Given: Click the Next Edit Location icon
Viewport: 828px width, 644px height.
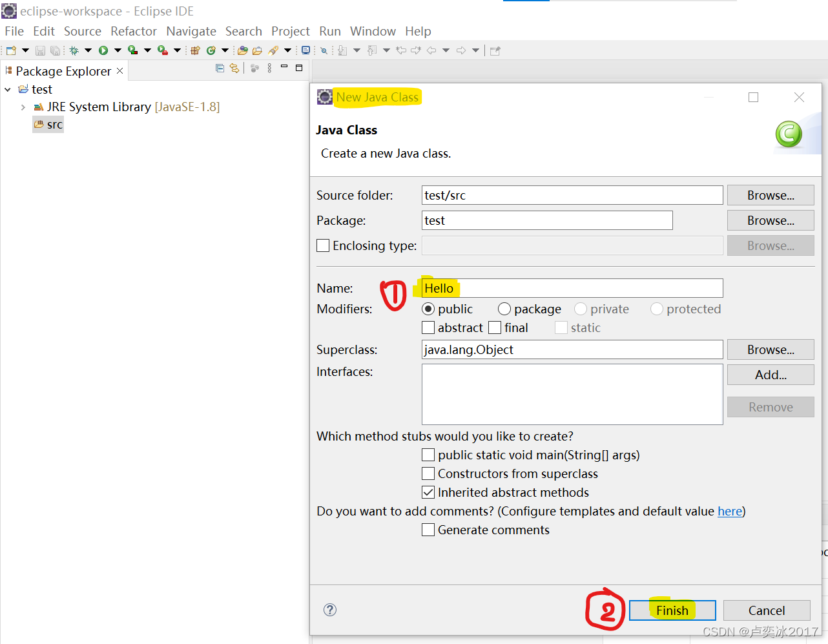Looking at the screenshot, I should (416, 50).
